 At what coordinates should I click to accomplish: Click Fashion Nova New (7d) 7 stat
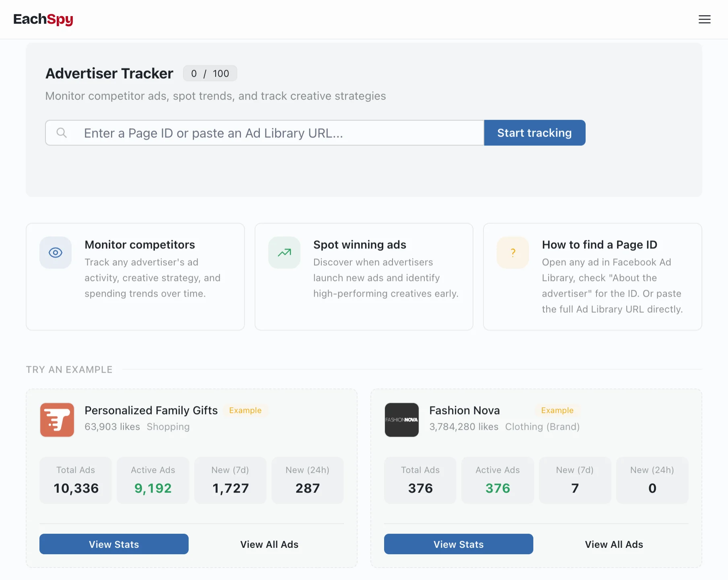[575, 480]
